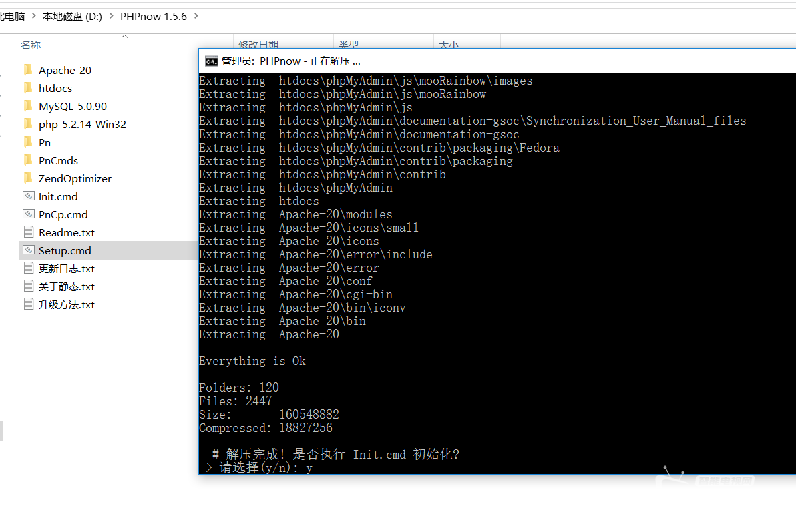
Task: Click the Pn folder icon
Action: click(29, 142)
